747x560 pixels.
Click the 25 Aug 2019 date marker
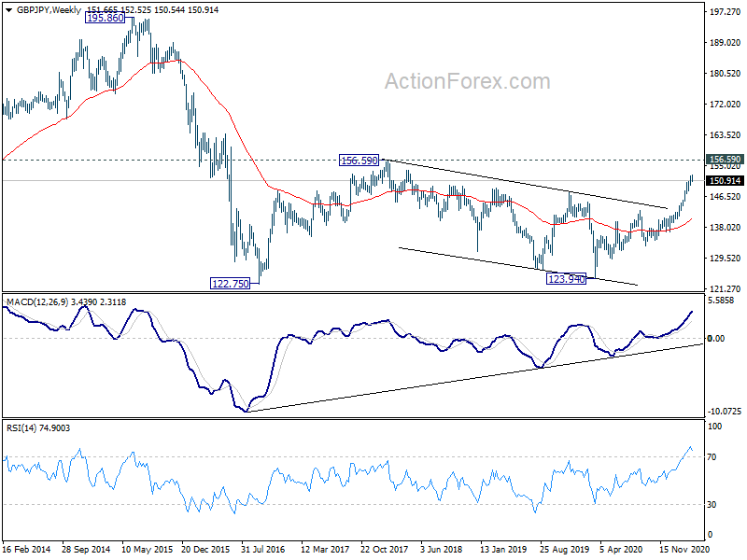564,549
